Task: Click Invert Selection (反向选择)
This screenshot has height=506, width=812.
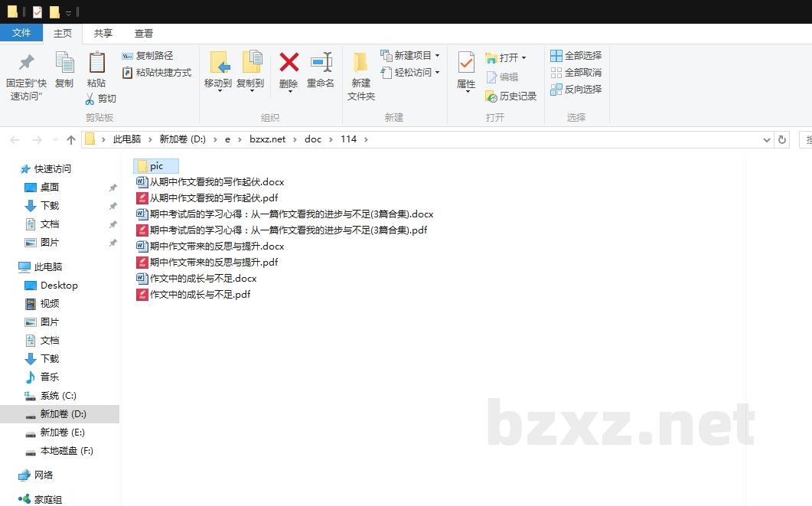Action: pos(576,90)
